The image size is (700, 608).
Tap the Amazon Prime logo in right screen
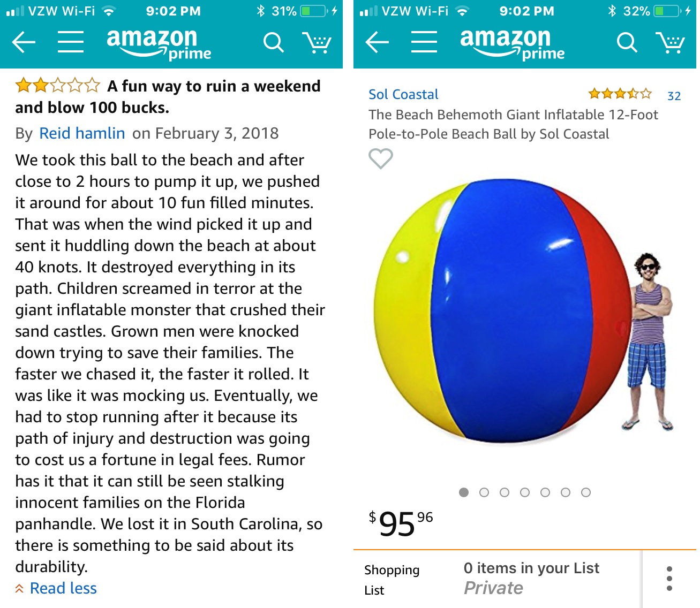tap(512, 43)
